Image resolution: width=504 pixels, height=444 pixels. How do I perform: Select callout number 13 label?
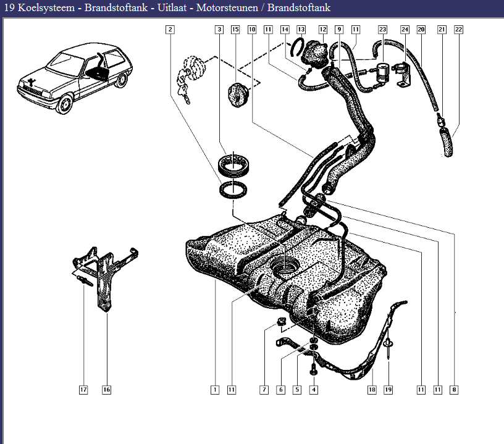301,30
